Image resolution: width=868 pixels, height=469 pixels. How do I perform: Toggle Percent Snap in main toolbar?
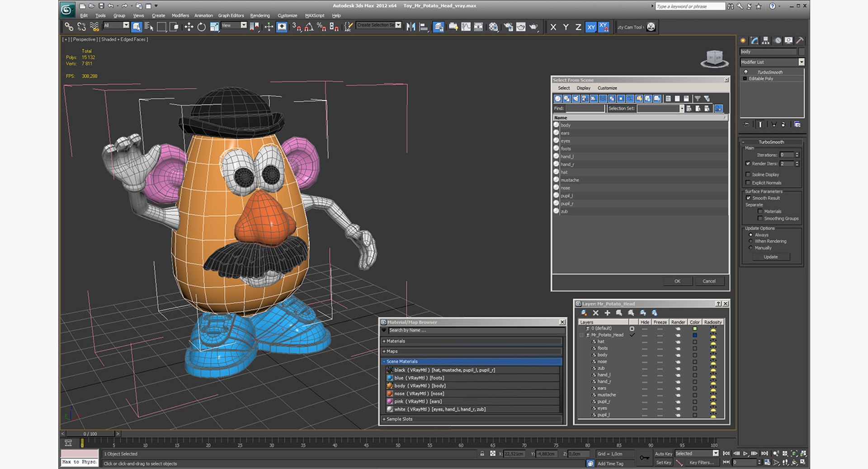(x=321, y=27)
